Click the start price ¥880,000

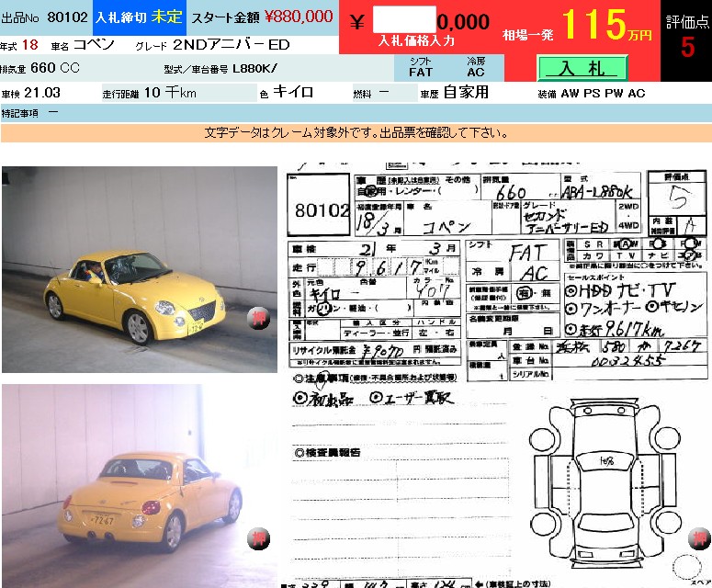click(299, 17)
